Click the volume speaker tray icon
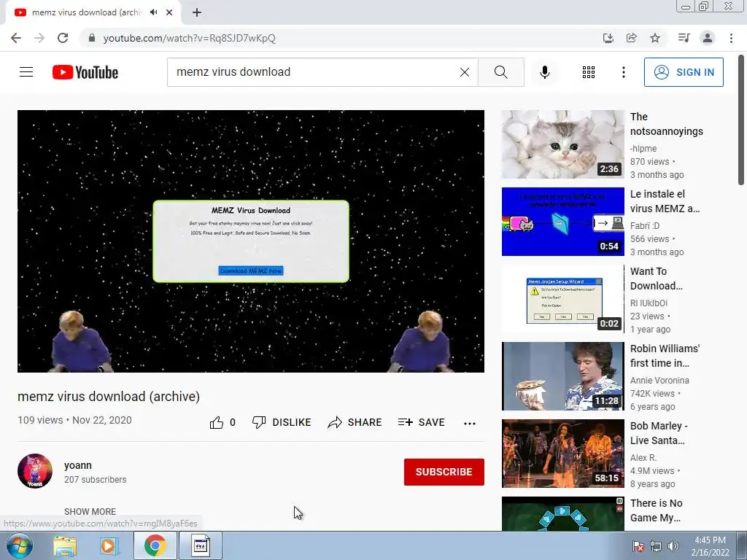This screenshot has height=560, width=747. pos(673,546)
